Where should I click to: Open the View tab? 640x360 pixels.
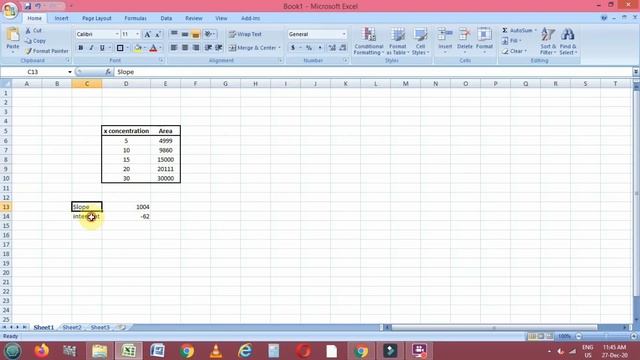click(x=221, y=18)
